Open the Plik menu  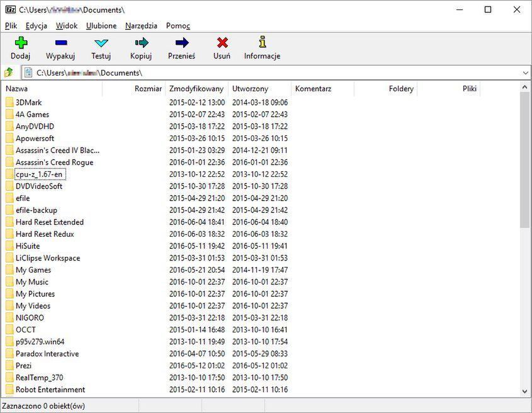[x=11, y=26]
